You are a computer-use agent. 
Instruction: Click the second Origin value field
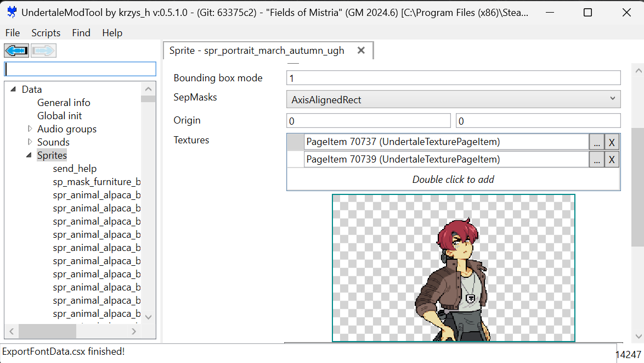538,121
